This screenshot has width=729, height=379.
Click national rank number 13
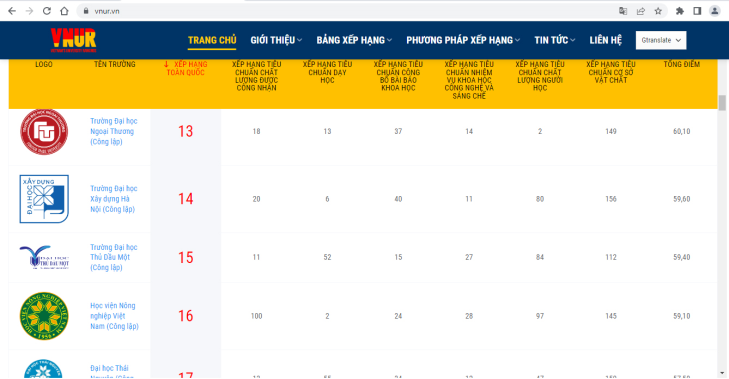tap(186, 132)
